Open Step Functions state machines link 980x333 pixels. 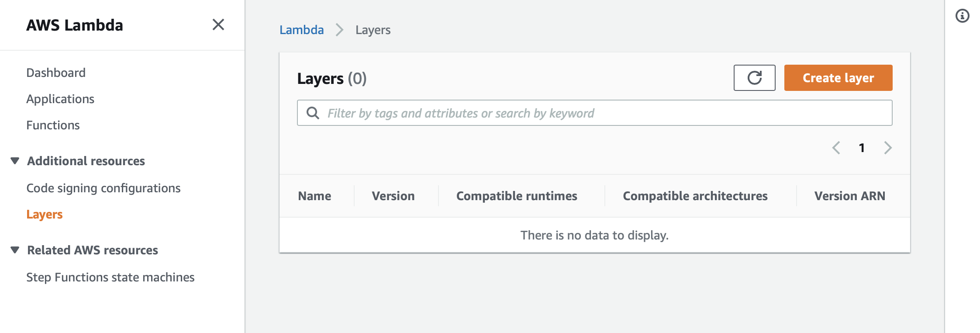click(x=110, y=277)
